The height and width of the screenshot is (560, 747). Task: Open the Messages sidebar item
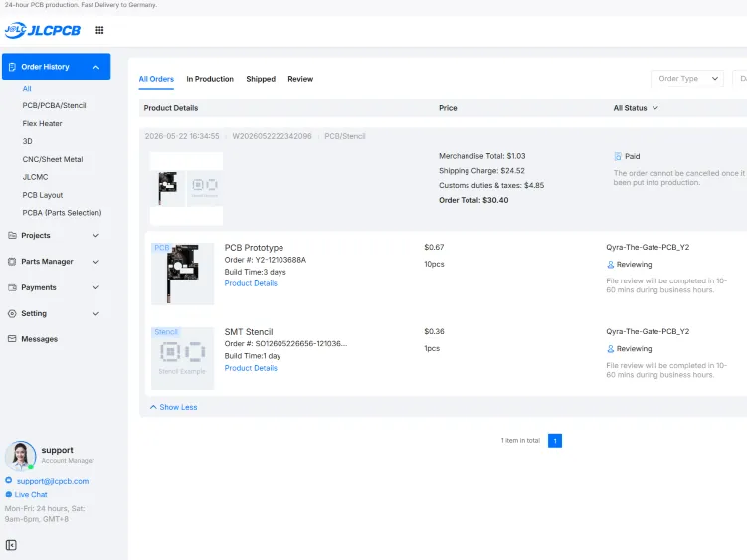coord(40,339)
